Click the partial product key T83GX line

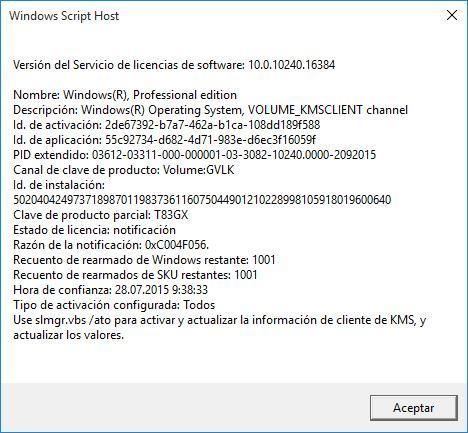[x=101, y=215]
